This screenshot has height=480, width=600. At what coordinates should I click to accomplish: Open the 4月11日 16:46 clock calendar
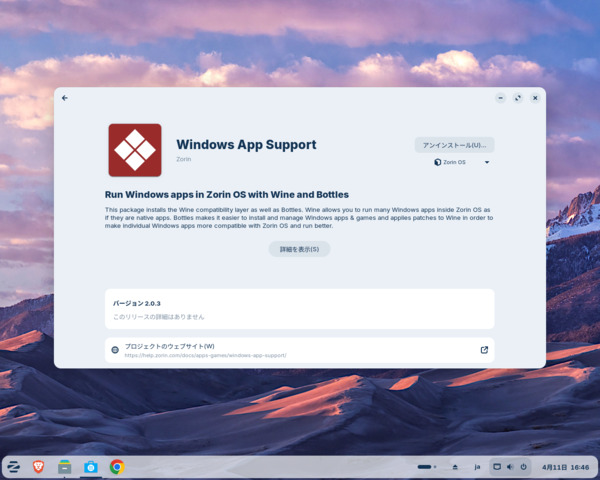coord(565,467)
